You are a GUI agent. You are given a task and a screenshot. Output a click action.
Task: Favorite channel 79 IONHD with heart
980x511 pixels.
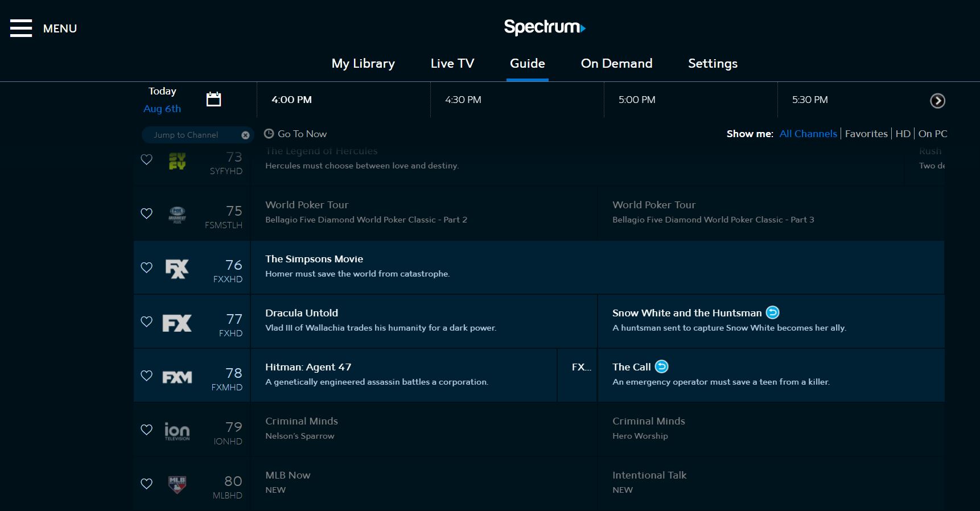146,430
